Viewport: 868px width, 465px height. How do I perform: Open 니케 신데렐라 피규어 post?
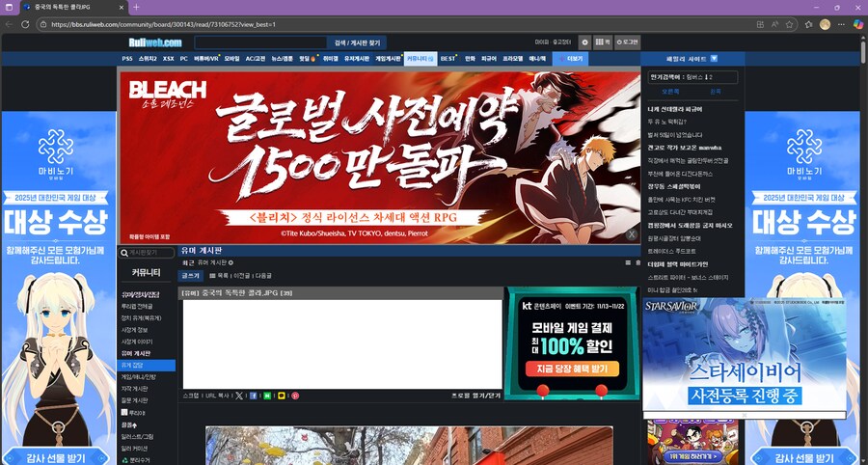tap(675, 110)
